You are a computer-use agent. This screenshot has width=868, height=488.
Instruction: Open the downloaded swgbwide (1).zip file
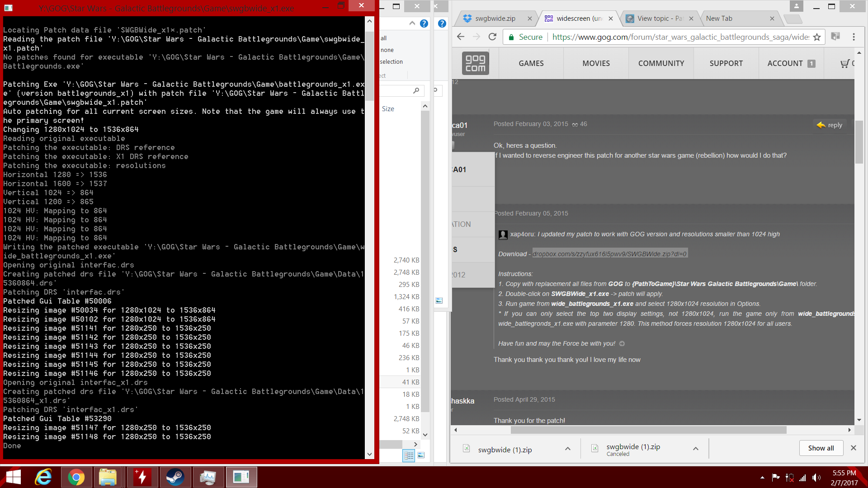coord(505,450)
